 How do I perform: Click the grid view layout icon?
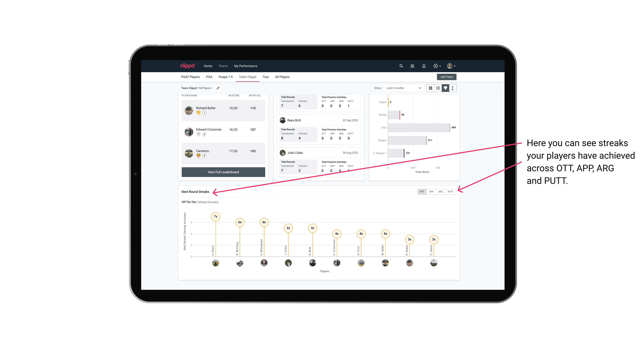[x=430, y=88]
